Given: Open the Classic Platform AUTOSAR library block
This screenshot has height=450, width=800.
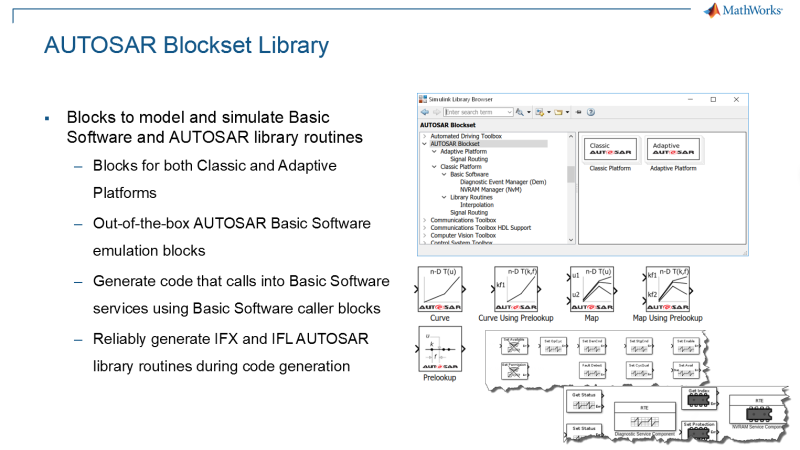Looking at the screenshot, I should [610, 149].
